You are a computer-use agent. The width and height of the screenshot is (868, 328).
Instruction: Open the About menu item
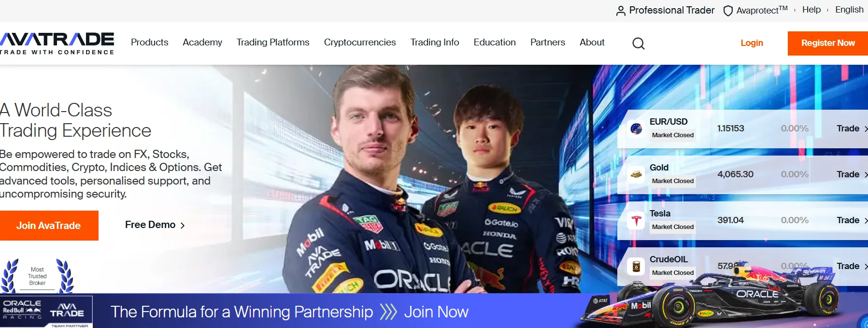[592, 43]
